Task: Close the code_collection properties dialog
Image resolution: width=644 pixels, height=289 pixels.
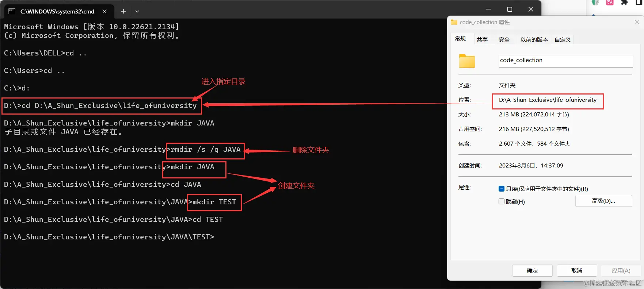Action: click(637, 22)
